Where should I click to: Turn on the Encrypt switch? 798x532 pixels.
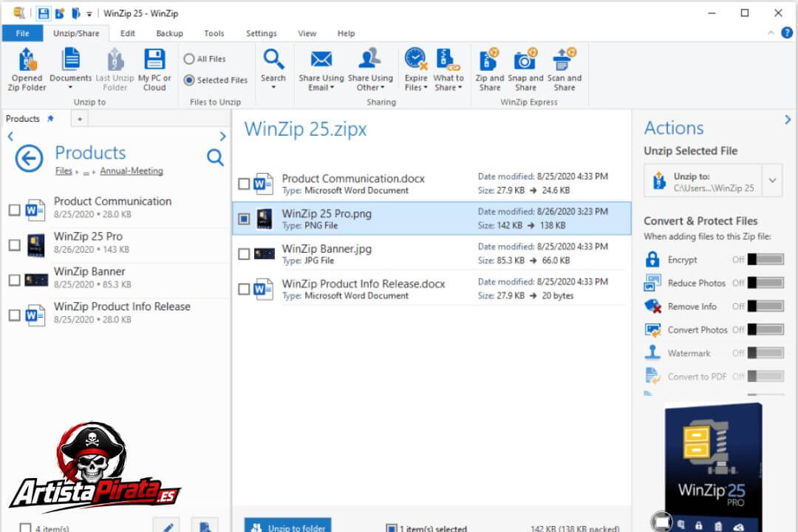[765, 259]
